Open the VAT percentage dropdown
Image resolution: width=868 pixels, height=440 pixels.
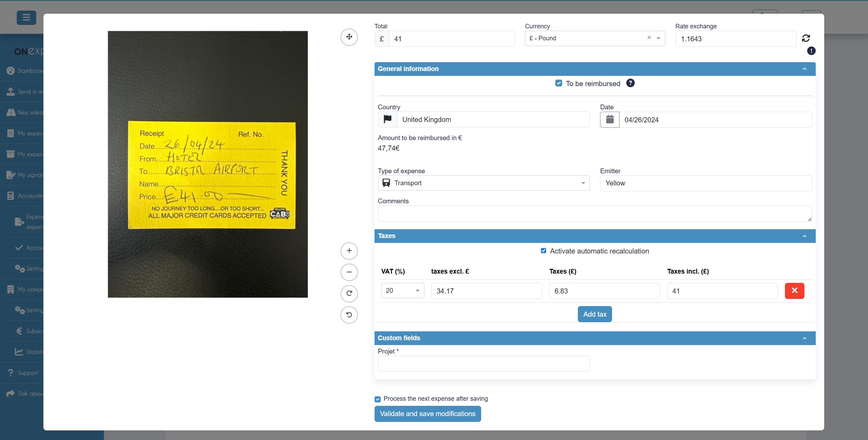(403, 291)
